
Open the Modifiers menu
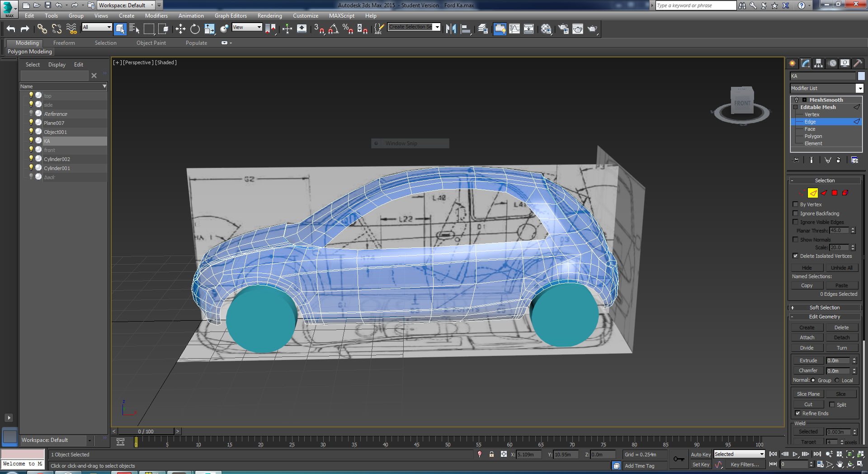point(156,16)
